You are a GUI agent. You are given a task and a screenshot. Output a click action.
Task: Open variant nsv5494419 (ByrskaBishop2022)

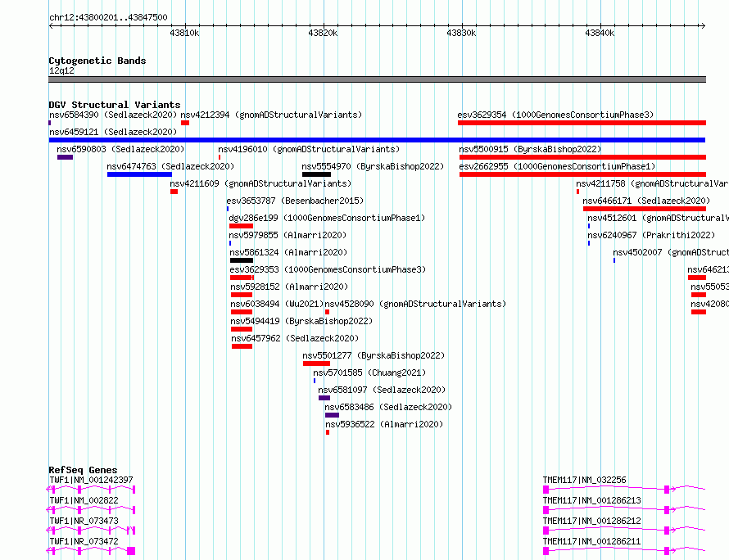click(301, 321)
